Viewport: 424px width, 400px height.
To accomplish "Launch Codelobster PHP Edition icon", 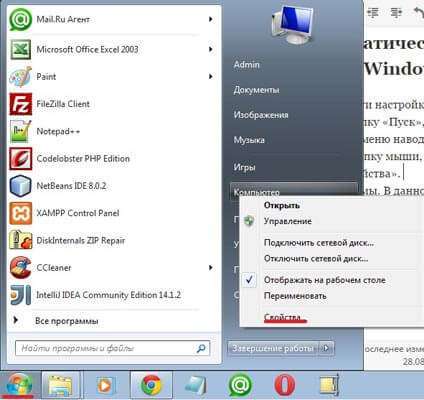I will point(20,159).
